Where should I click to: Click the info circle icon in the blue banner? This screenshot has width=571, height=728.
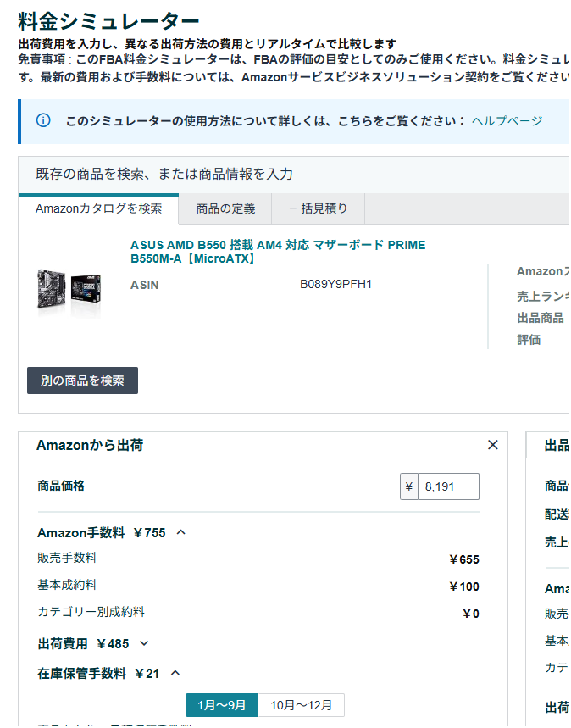point(43,120)
